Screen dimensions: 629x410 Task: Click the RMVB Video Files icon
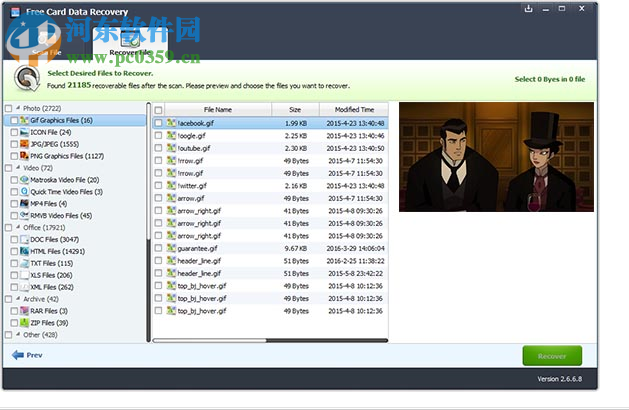pos(24,215)
